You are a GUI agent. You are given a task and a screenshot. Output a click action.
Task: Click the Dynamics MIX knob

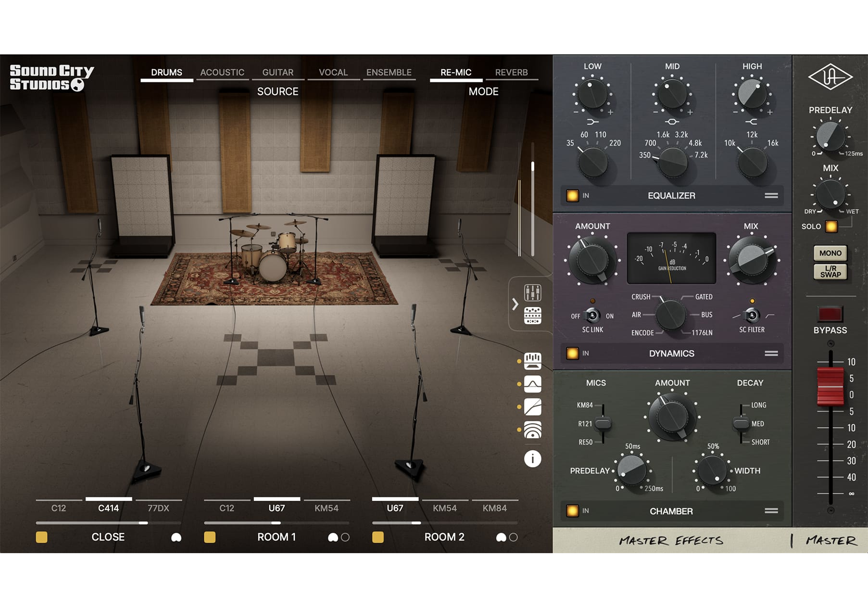[752, 260]
